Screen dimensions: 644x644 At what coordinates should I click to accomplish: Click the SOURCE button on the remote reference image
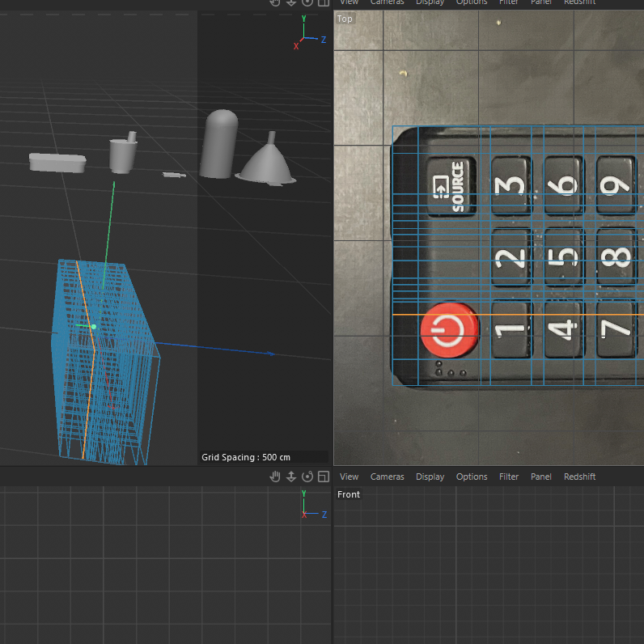(451, 186)
